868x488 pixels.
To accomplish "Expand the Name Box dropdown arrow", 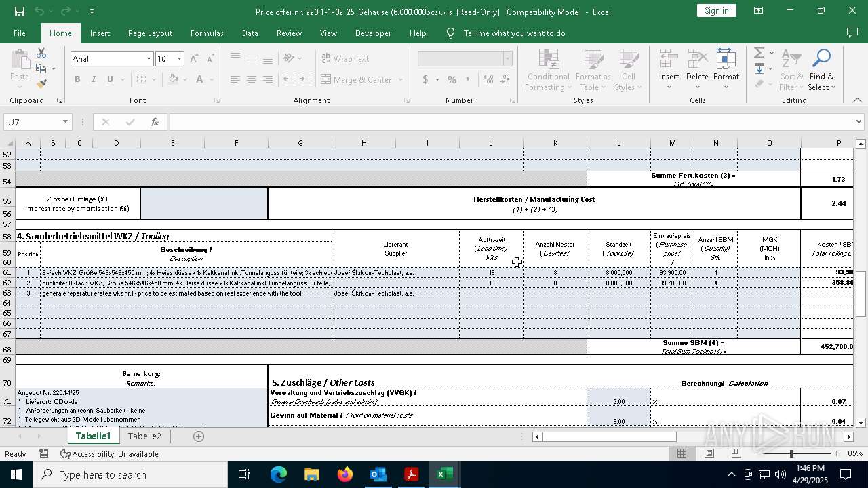I will [65, 122].
